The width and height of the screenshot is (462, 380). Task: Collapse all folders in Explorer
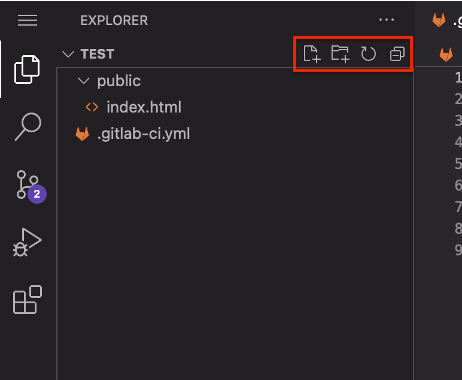(397, 54)
